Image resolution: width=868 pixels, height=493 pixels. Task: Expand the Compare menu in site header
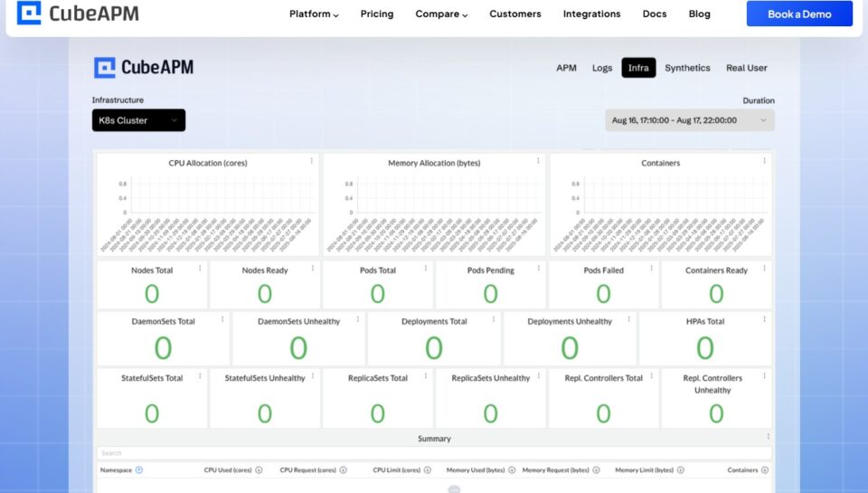pos(441,14)
